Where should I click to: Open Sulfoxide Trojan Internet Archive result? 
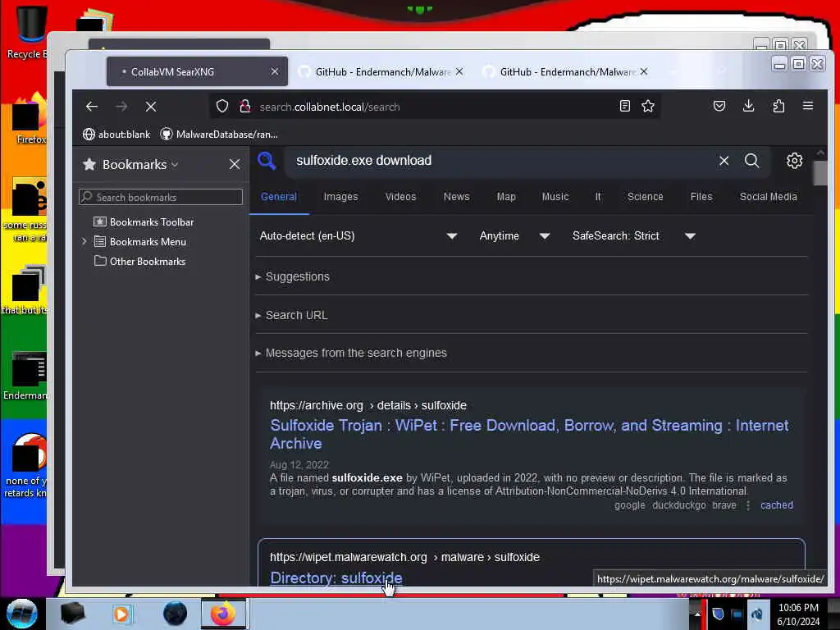(x=529, y=435)
